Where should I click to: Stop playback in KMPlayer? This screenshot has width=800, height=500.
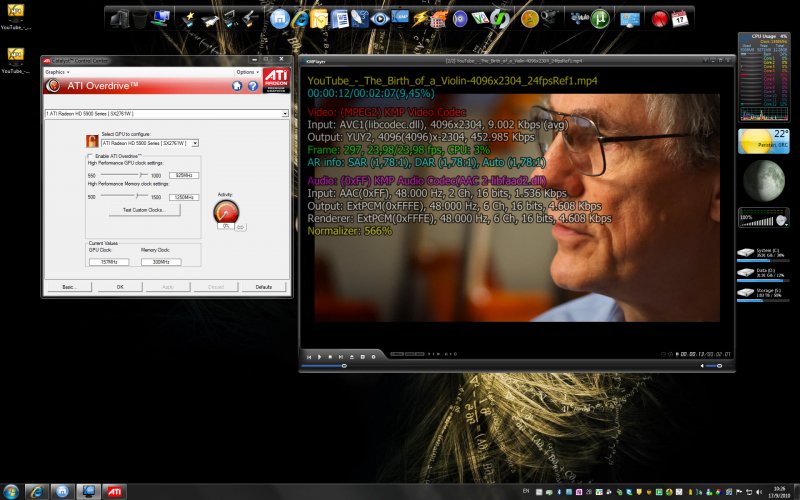(330, 357)
